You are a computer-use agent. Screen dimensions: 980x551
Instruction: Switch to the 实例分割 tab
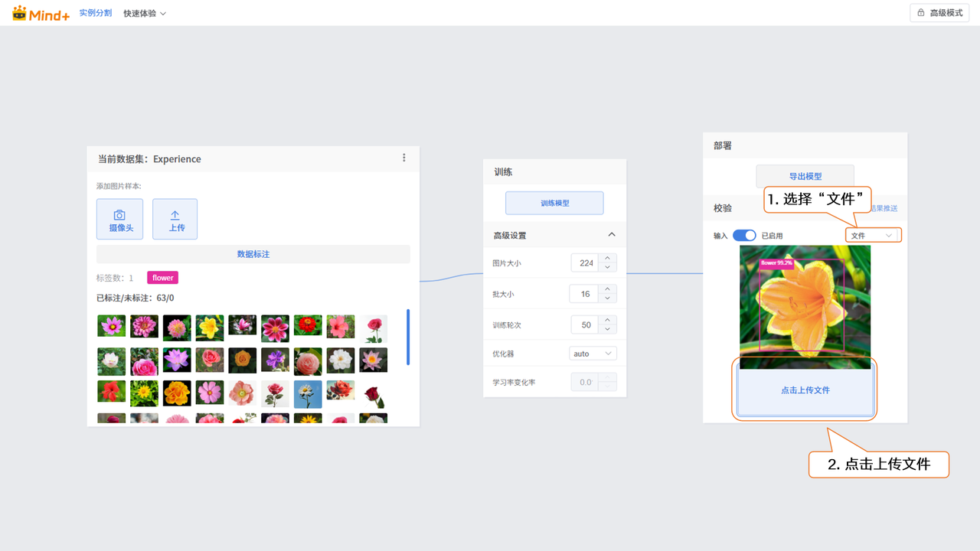pos(96,13)
